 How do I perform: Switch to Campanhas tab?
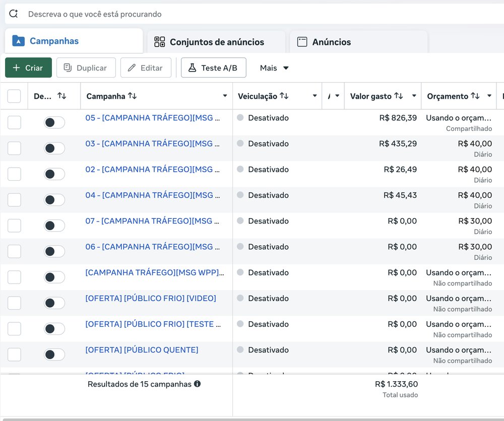[74, 41]
